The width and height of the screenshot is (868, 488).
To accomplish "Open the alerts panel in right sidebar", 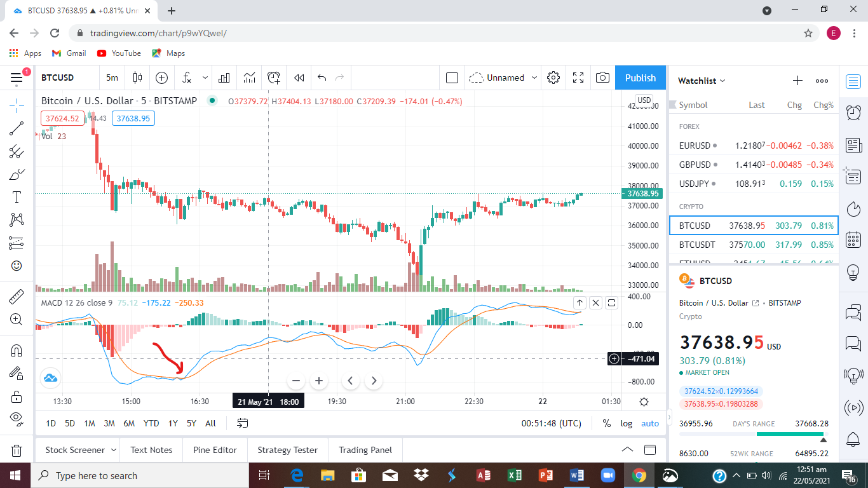I will (853, 113).
